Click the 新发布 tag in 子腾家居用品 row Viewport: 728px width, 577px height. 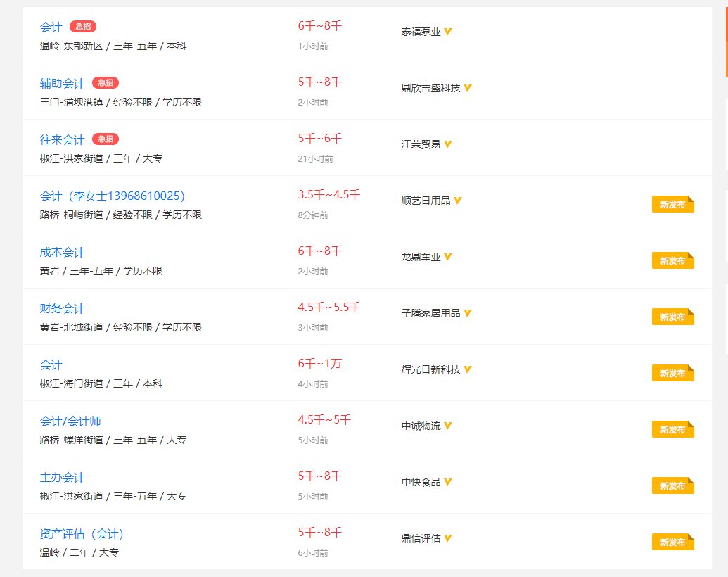pos(672,317)
